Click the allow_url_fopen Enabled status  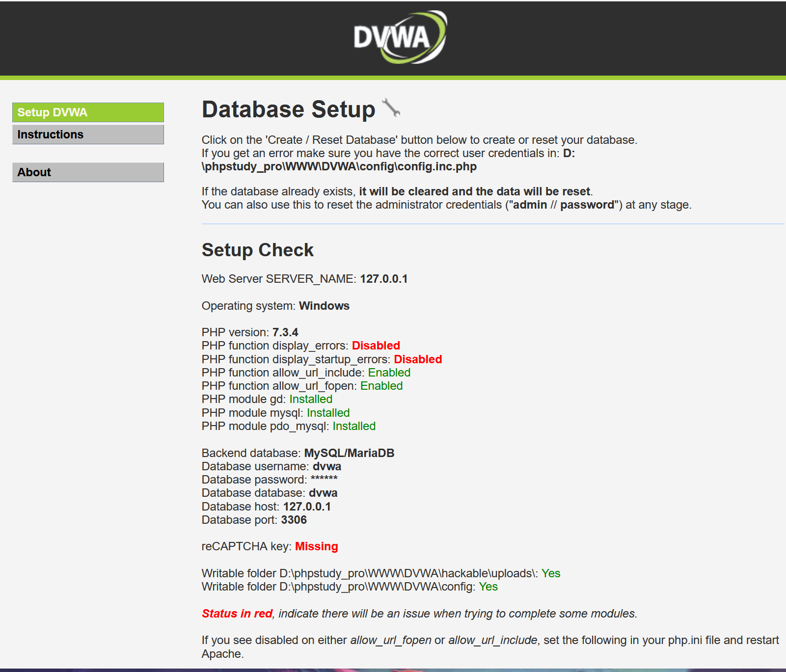381,386
